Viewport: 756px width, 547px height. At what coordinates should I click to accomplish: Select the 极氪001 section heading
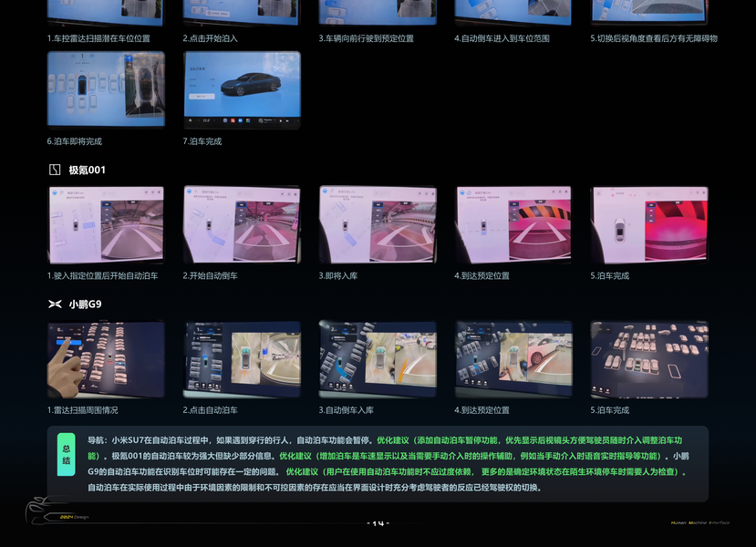(x=87, y=170)
